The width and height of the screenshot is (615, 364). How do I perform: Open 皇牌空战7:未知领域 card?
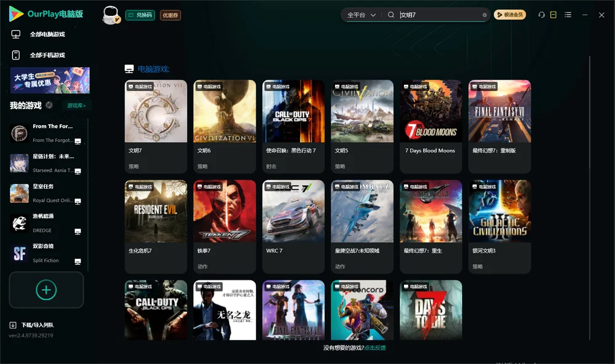pos(362,226)
